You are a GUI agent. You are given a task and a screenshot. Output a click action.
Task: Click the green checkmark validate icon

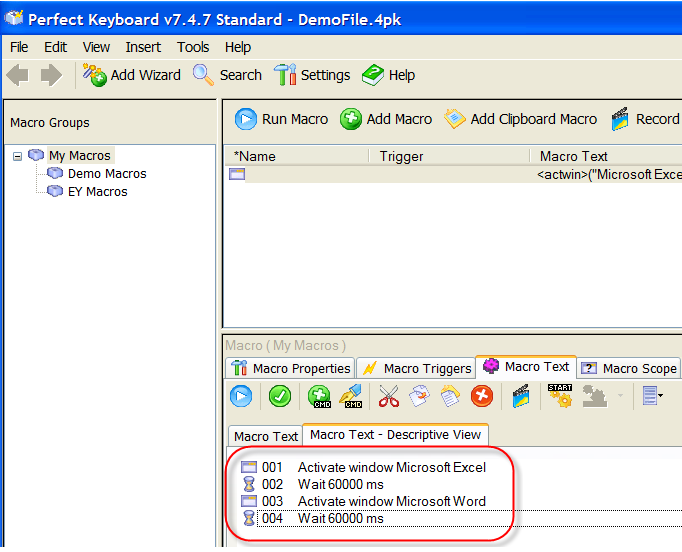(280, 397)
